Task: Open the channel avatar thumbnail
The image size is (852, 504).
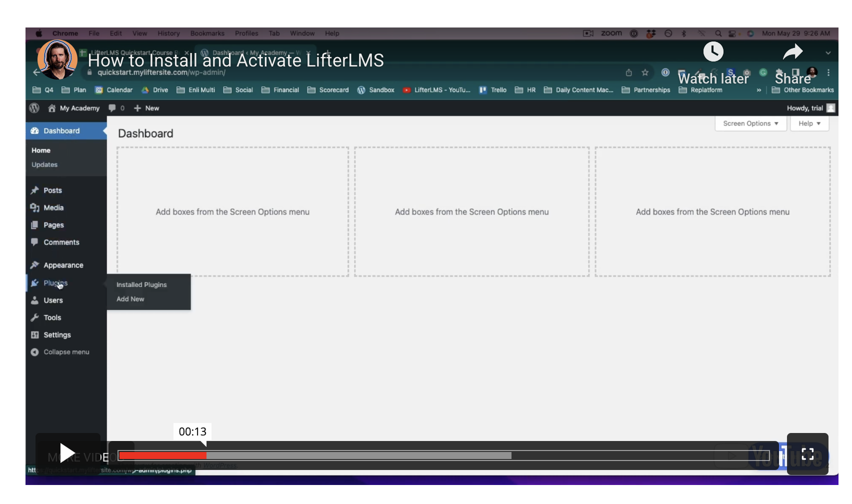Action: pyautogui.click(x=57, y=59)
